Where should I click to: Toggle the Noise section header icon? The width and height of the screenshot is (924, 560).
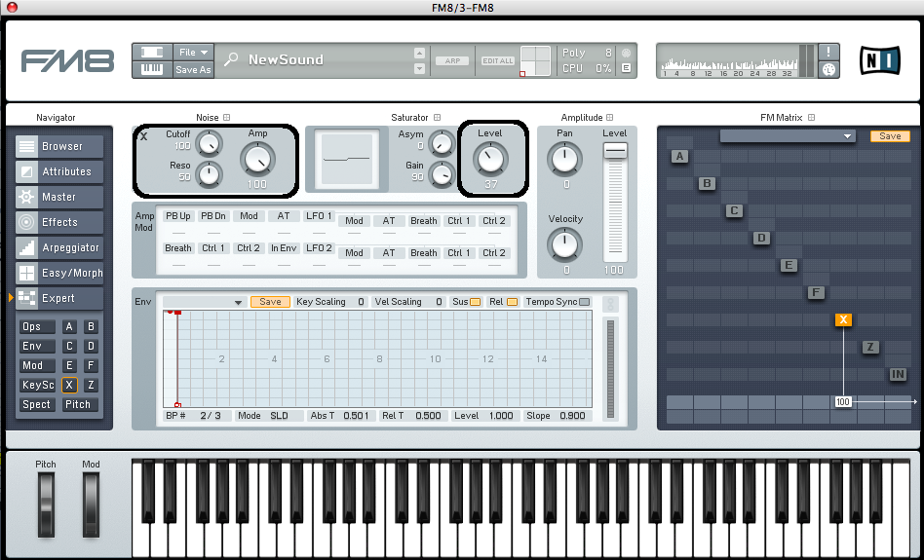(x=227, y=117)
